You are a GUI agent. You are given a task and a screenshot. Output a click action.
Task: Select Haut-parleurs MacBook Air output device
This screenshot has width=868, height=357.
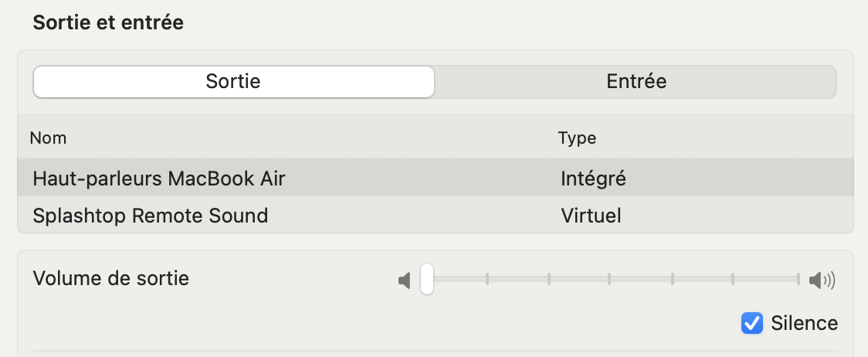[x=435, y=178]
